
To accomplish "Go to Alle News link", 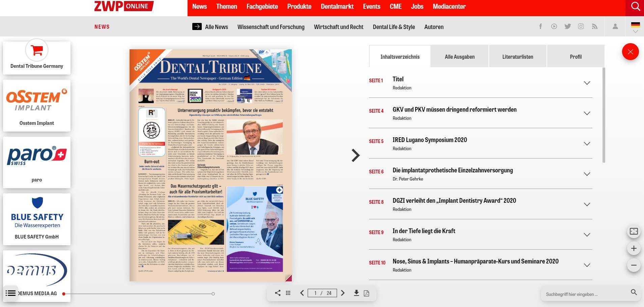I will [217, 27].
